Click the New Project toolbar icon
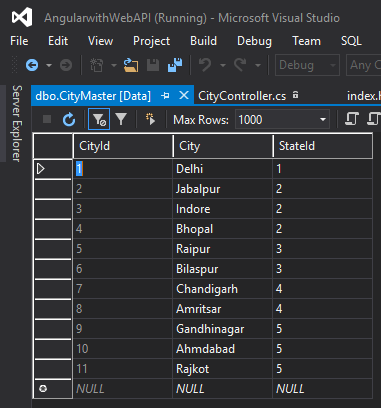Screen dimensions: 381x408 (97, 65)
